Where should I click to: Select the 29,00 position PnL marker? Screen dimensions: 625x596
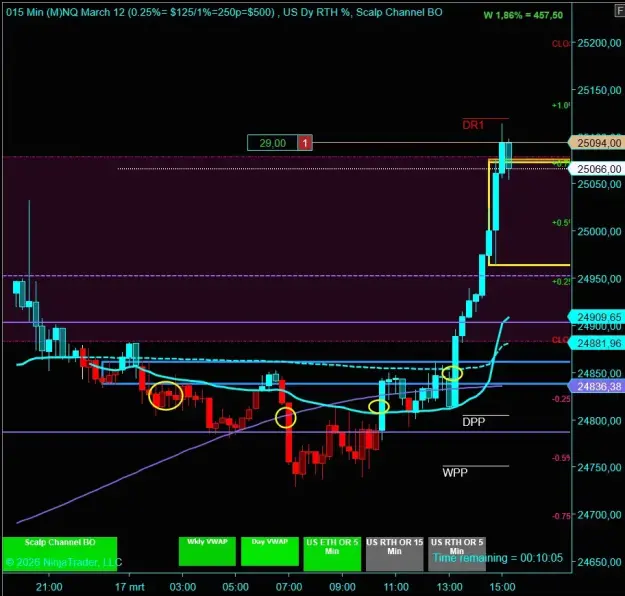pos(273,143)
